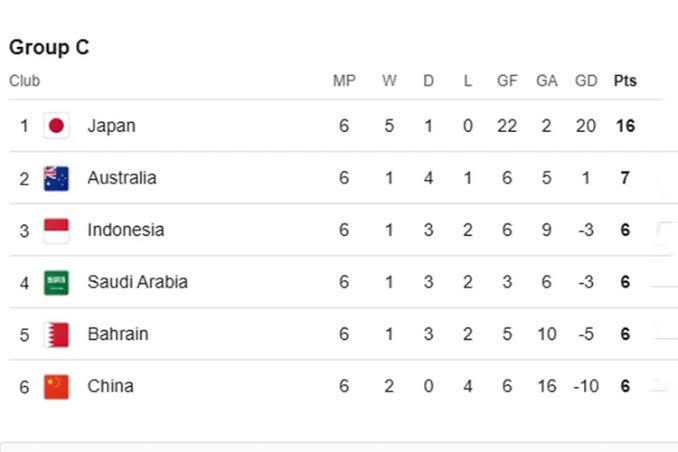The image size is (678, 452).
Task: Select the Indonesia team name
Action: coord(125,230)
